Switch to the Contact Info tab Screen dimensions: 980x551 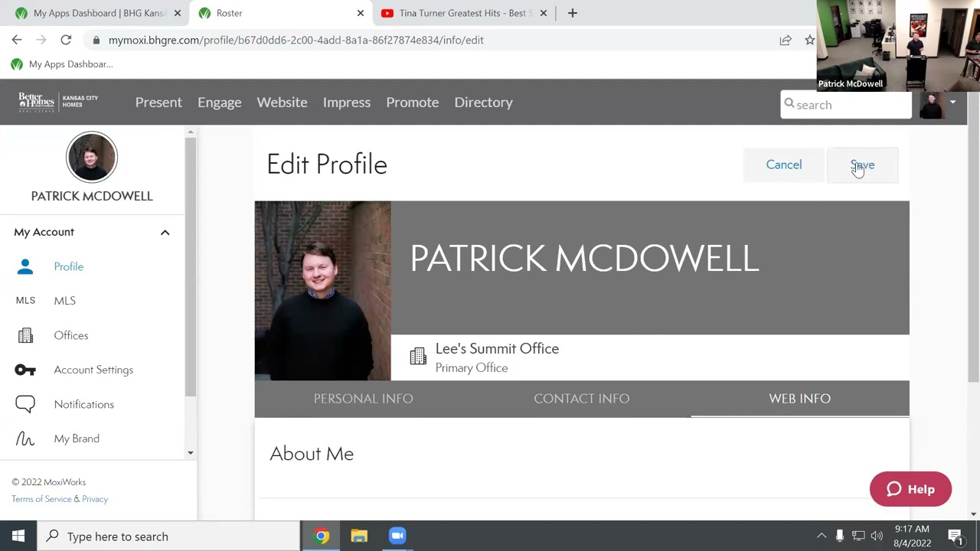click(581, 399)
